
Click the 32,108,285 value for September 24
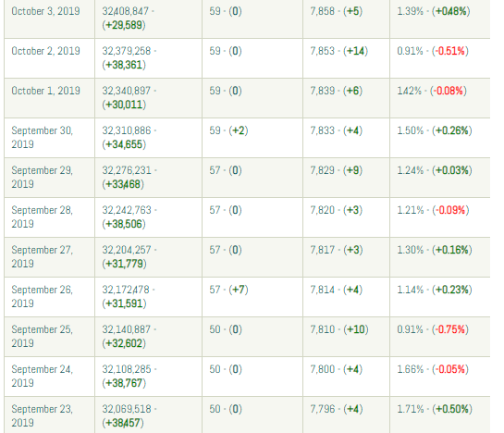tap(127, 369)
